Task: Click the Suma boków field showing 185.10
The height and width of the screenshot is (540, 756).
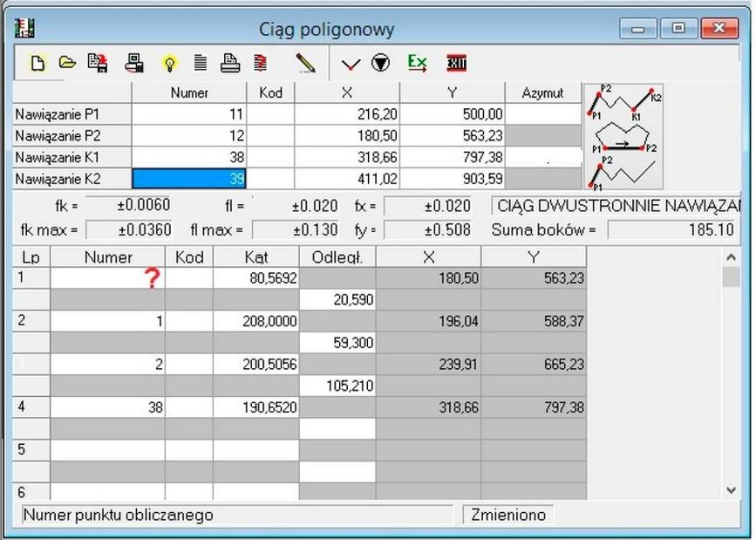Action: tap(671, 230)
